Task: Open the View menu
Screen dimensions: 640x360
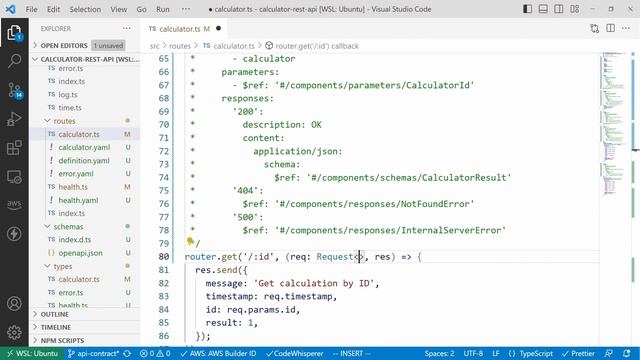Action: [x=118, y=9]
